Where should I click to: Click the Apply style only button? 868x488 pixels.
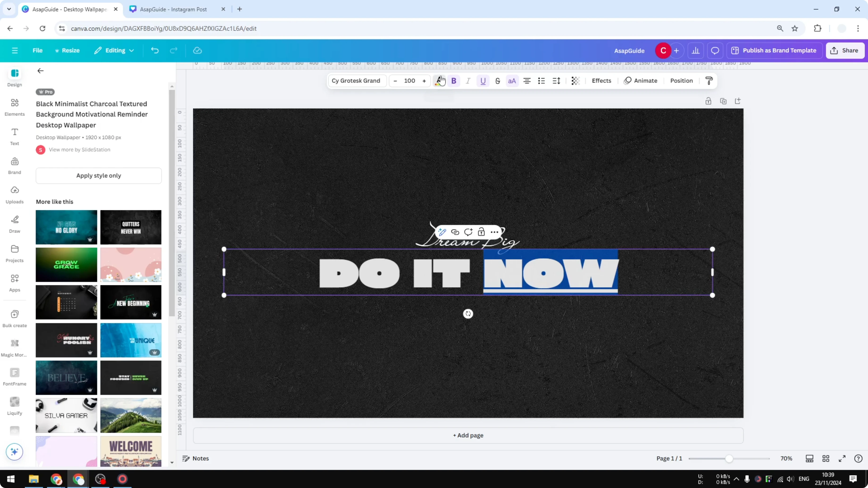coord(98,175)
